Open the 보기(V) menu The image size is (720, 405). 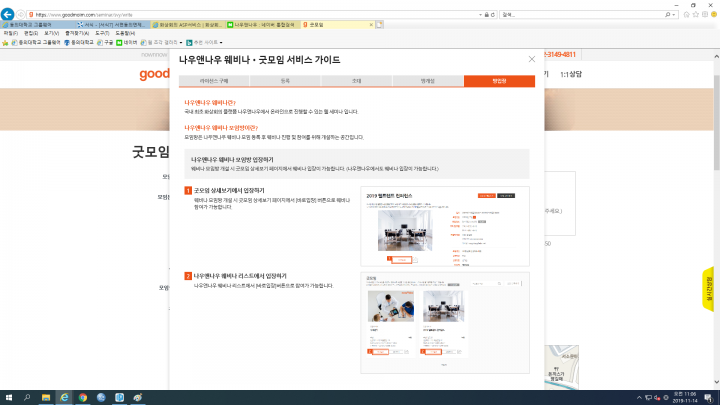point(51,34)
